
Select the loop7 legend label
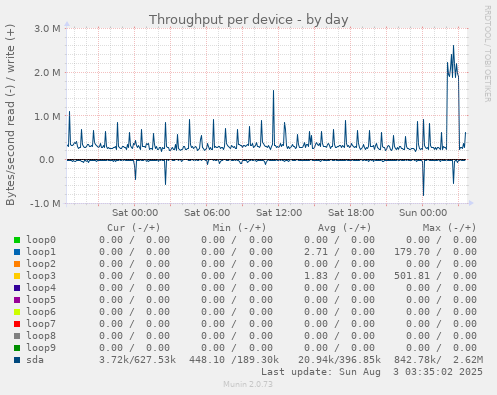(41, 324)
